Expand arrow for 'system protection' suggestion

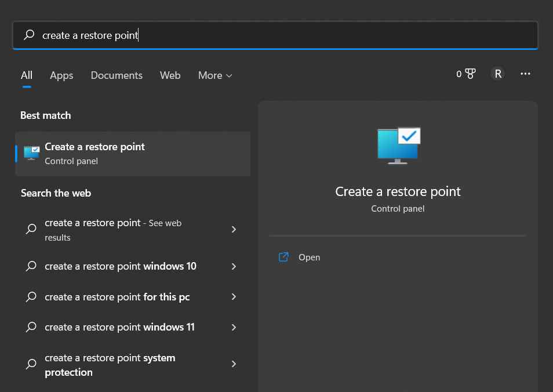coord(234,364)
